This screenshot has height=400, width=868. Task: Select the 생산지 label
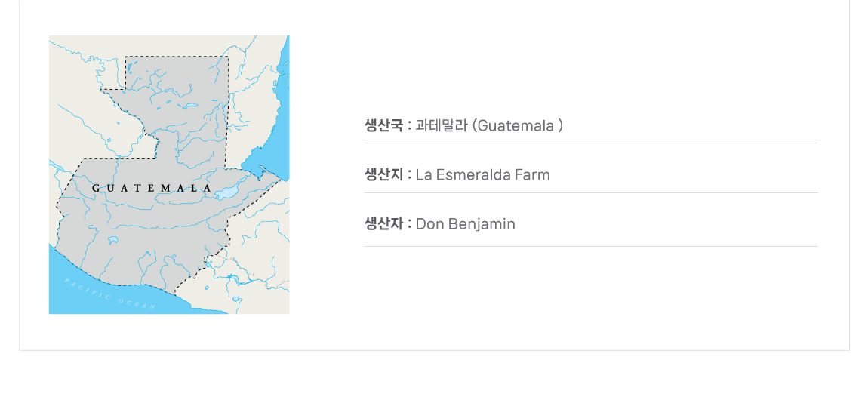point(383,175)
